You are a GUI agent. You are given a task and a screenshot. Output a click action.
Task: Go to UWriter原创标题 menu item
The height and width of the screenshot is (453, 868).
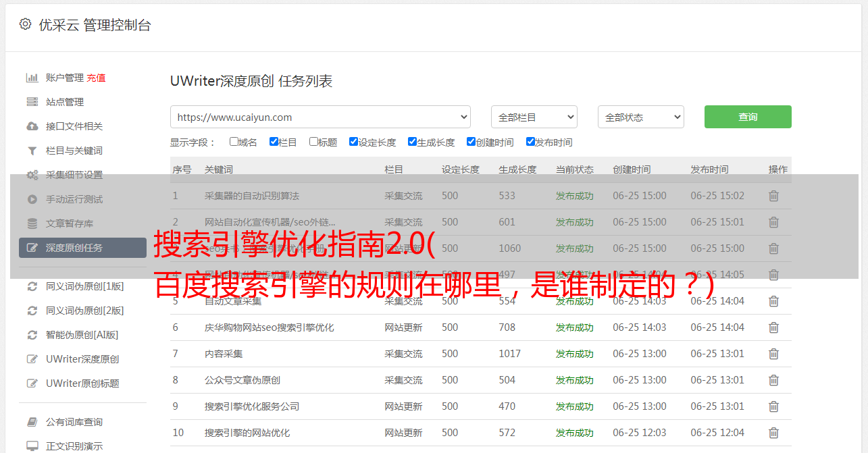[x=82, y=383]
